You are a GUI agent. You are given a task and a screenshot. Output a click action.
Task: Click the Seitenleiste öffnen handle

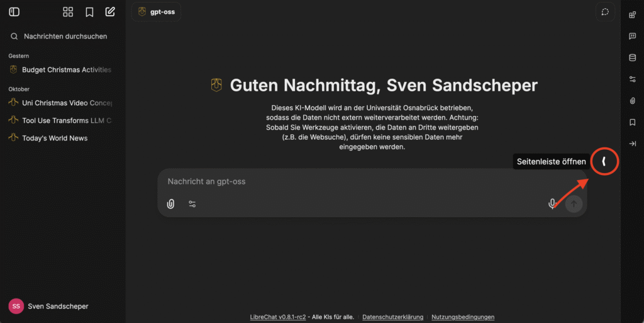[x=604, y=162]
